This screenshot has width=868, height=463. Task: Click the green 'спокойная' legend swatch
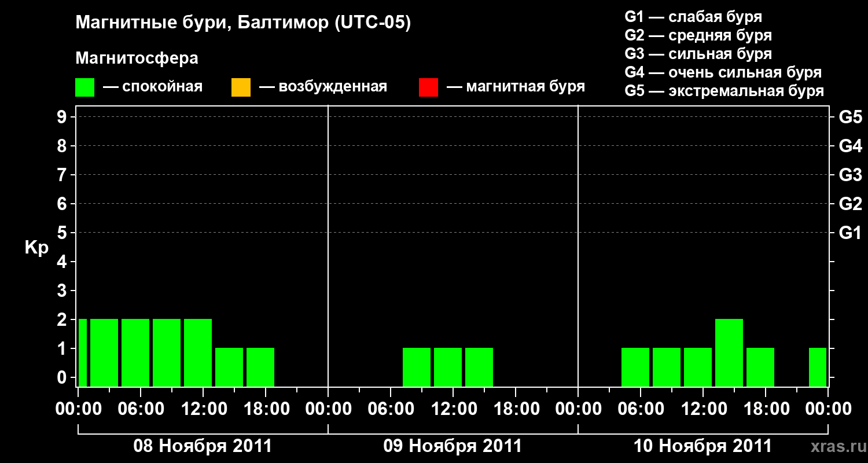[x=85, y=87]
